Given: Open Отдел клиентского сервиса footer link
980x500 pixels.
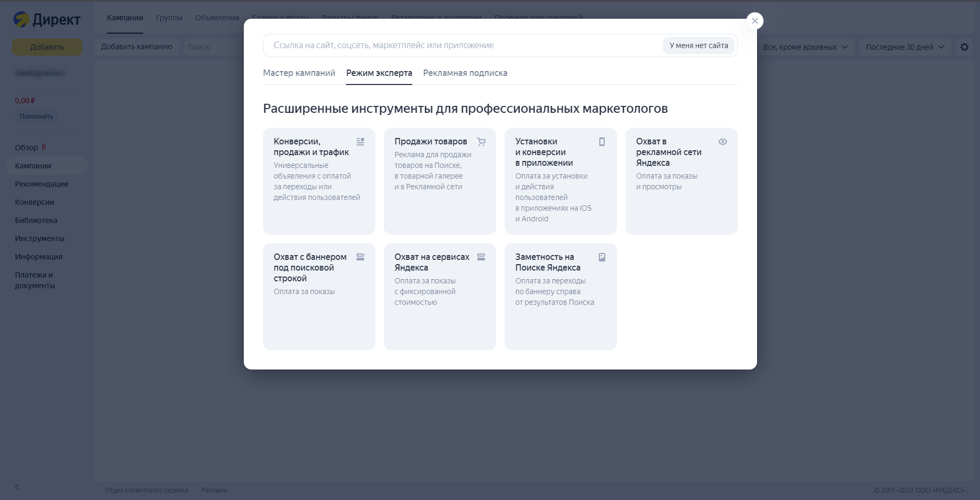Looking at the screenshot, I should (x=146, y=490).
